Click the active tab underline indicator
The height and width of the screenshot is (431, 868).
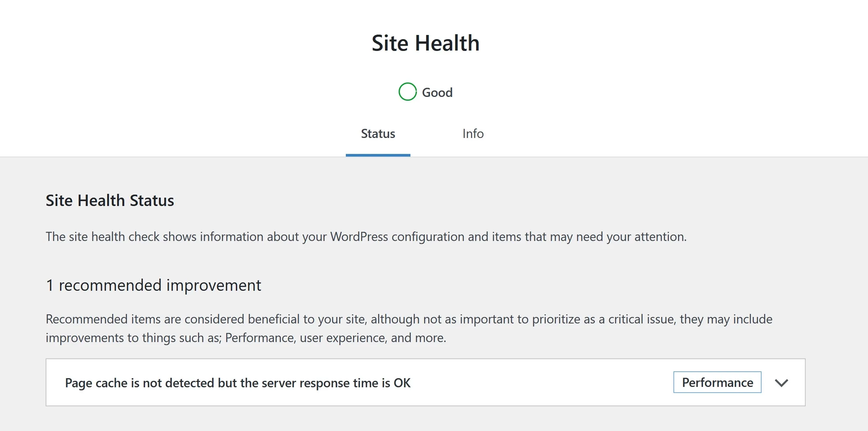coord(378,155)
